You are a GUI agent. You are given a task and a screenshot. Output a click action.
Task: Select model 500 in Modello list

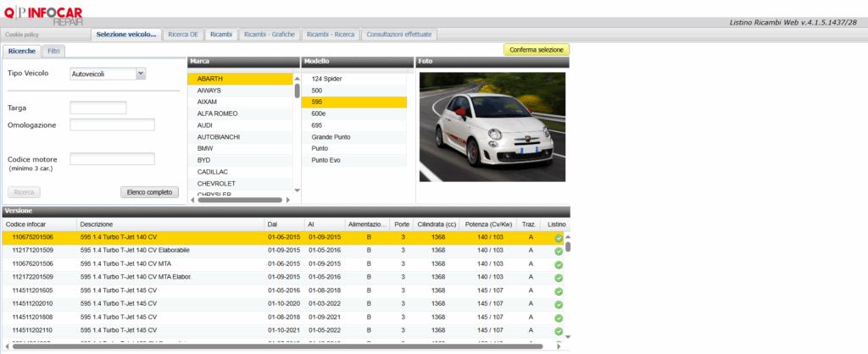tap(354, 91)
